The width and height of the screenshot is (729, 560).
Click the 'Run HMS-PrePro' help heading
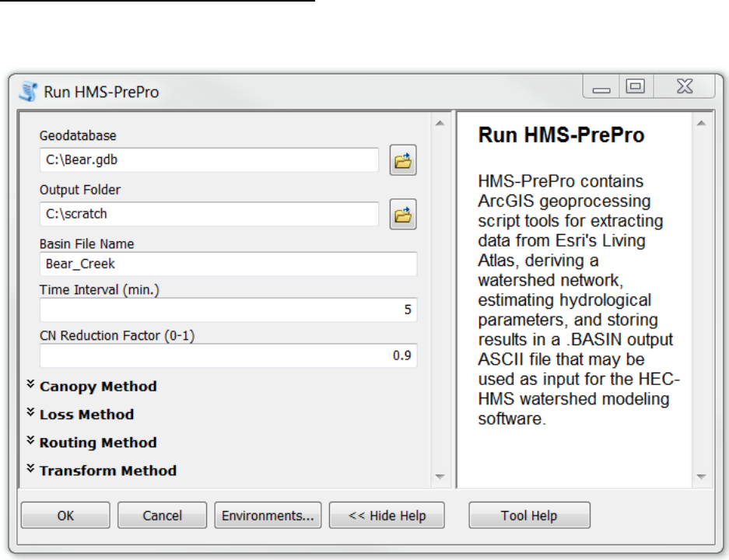561,135
